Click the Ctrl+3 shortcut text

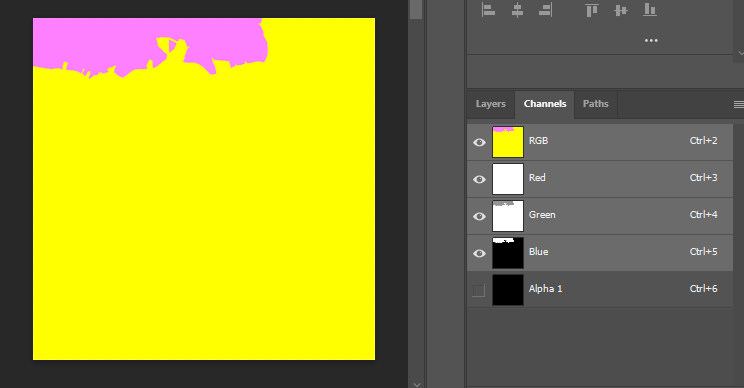pos(703,178)
